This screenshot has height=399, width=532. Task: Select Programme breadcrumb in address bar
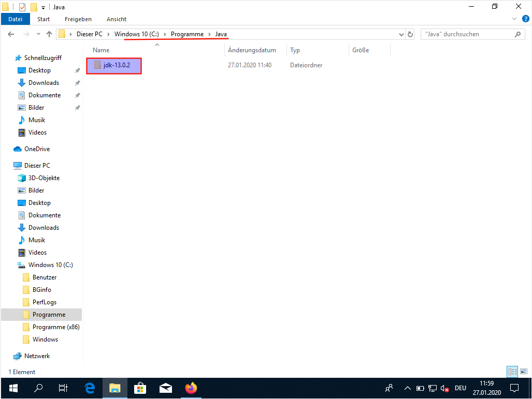(188, 34)
